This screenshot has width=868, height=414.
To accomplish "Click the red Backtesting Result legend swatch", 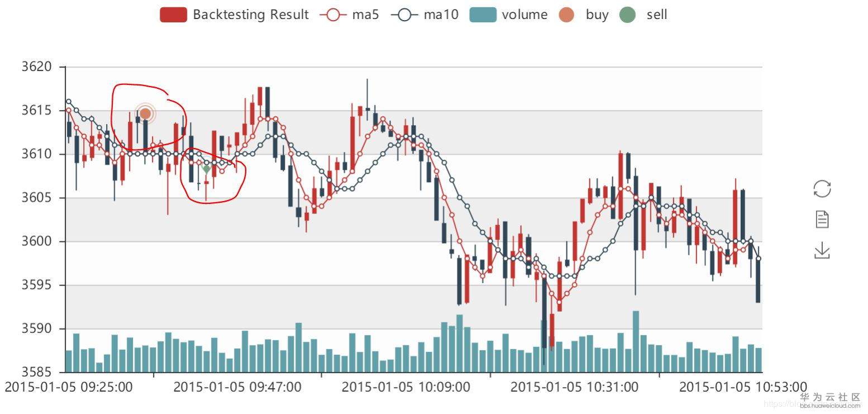I will (173, 15).
